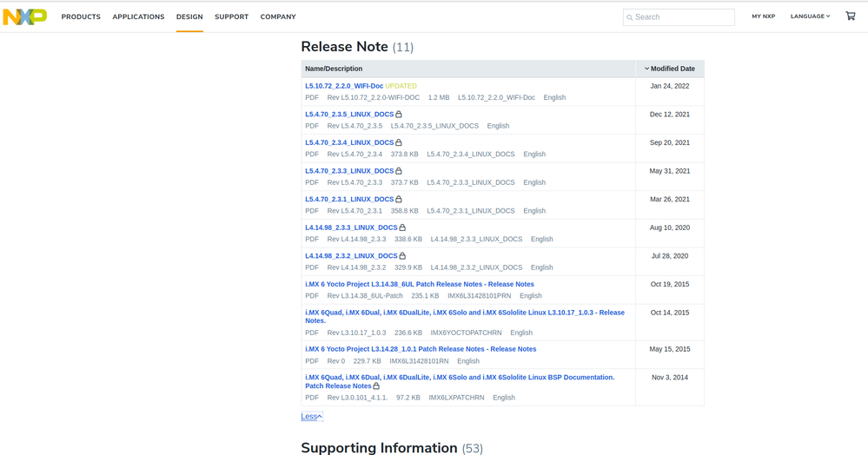Click the UPDATED label
This screenshot has height=455, width=868.
[x=401, y=86]
